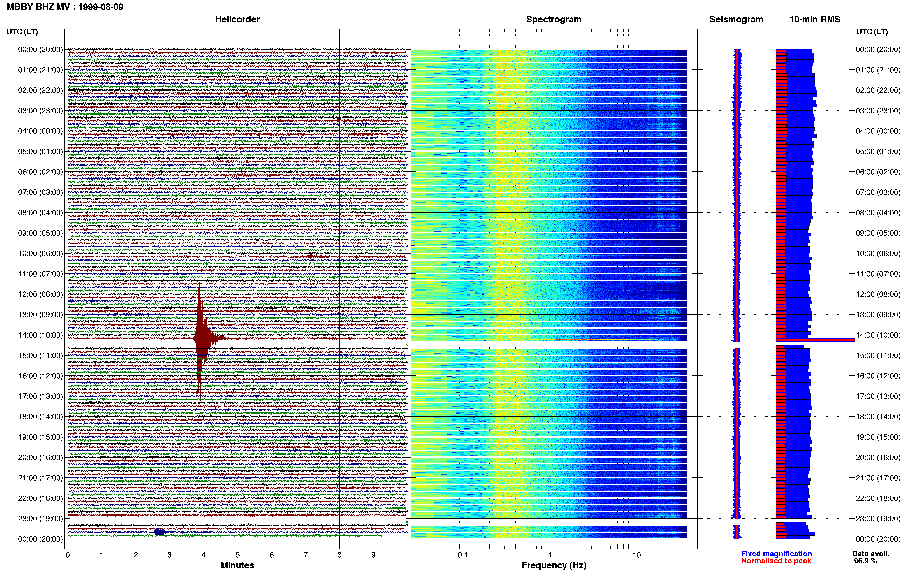Click the left 13:00 (09:00) time label

point(41,315)
